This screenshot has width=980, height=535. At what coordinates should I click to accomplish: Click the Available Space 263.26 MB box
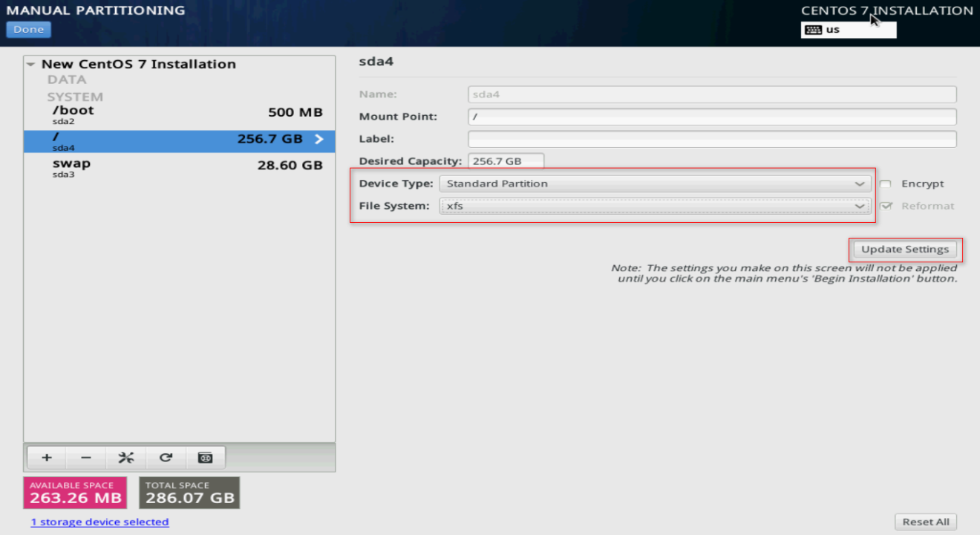click(x=76, y=493)
